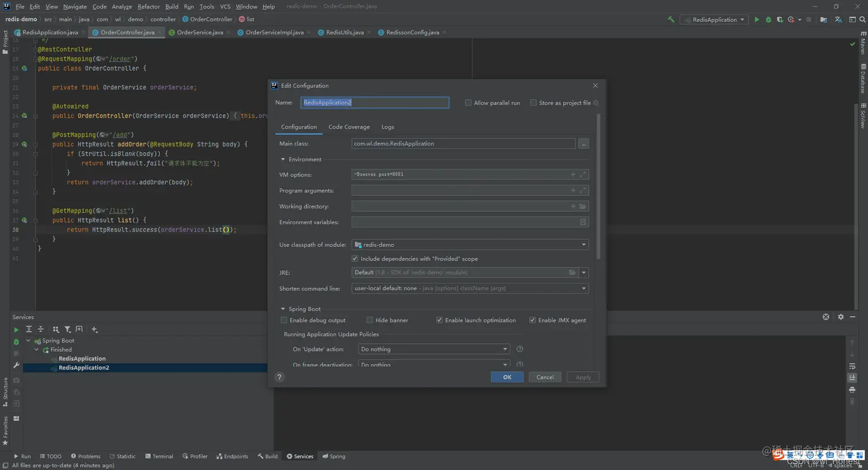Open the RedisApplication run configuration selector
The height and width of the screenshot is (470, 868).
(714, 20)
